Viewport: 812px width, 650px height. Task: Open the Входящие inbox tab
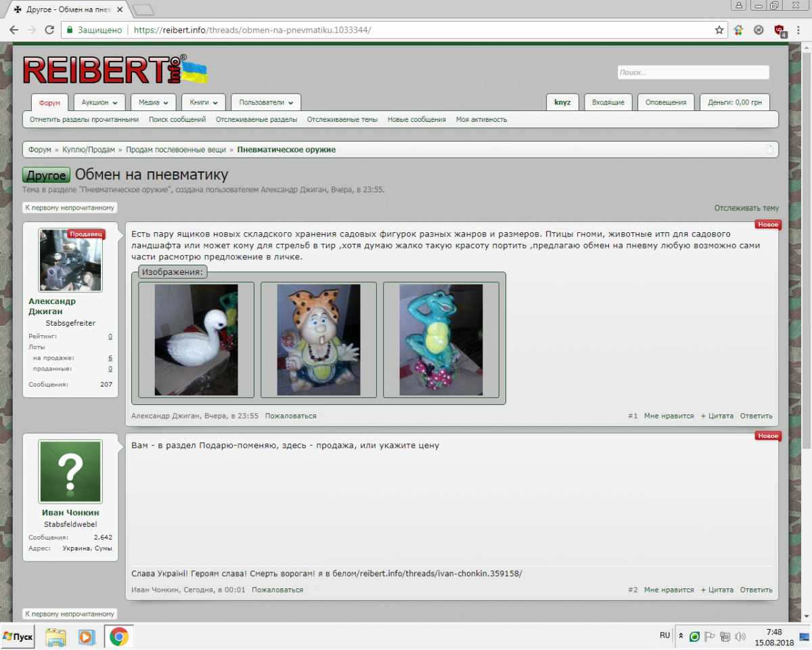608,103
